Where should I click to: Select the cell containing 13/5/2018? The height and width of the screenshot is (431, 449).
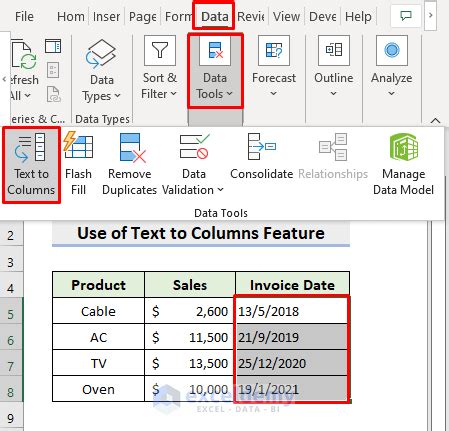pyautogui.click(x=292, y=311)
